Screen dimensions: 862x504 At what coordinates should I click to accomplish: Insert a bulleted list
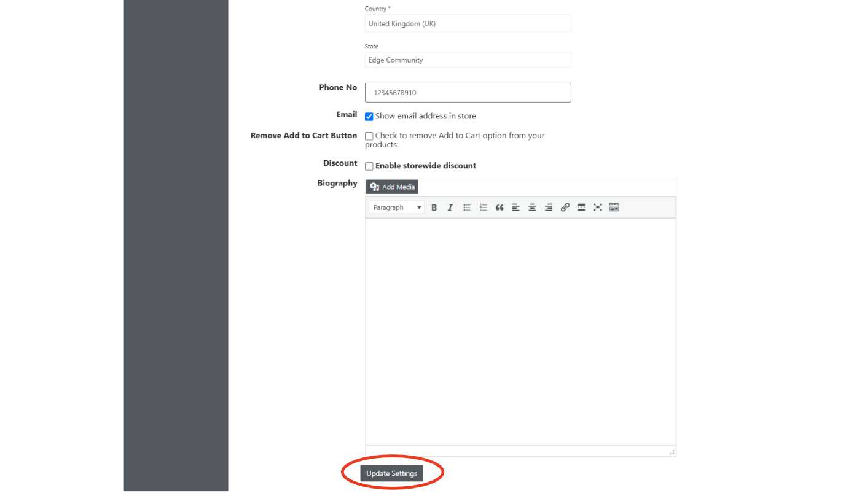pyautogui.click(x=467, y=207)
